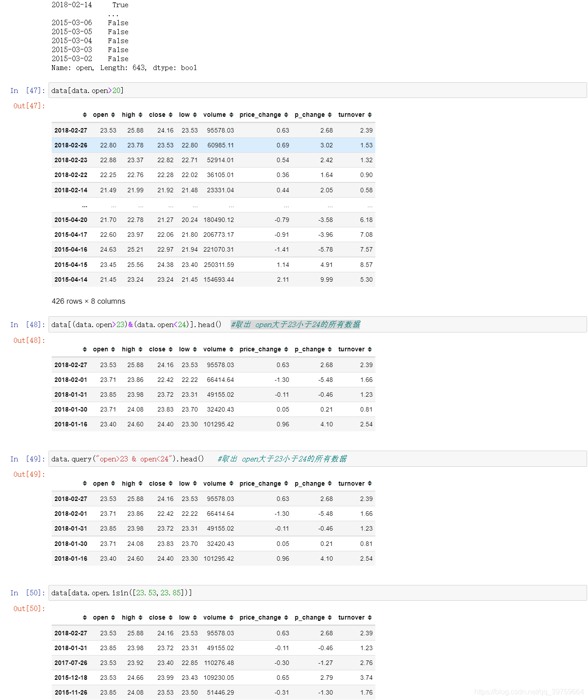The width and height of the screenshot is (588, 700).
Task: Click code cell In [50] input
Action: click(x=317, y=593)
